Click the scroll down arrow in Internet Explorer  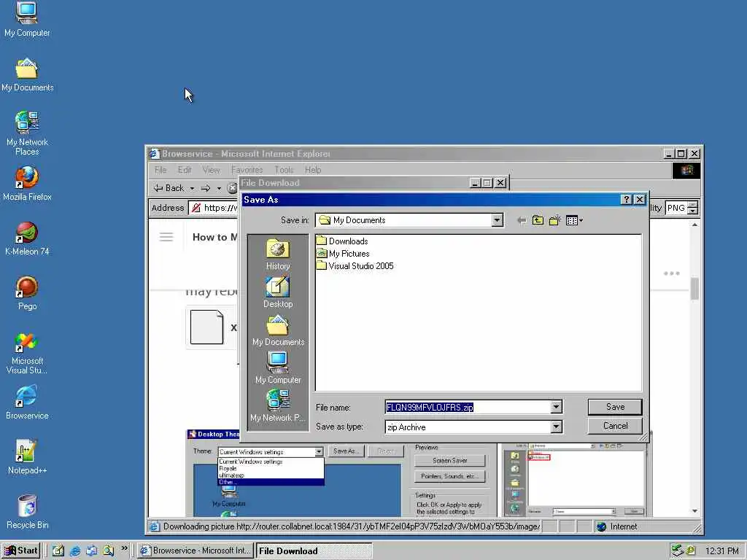[694, 511]
